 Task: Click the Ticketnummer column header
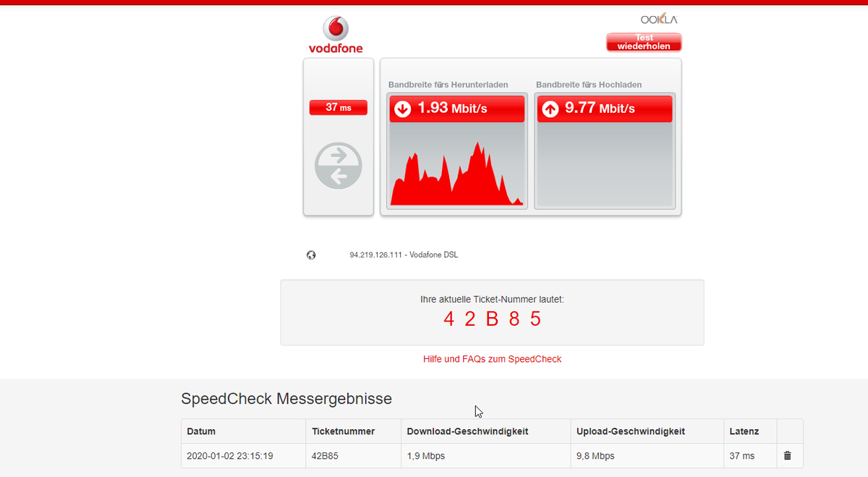354,431
